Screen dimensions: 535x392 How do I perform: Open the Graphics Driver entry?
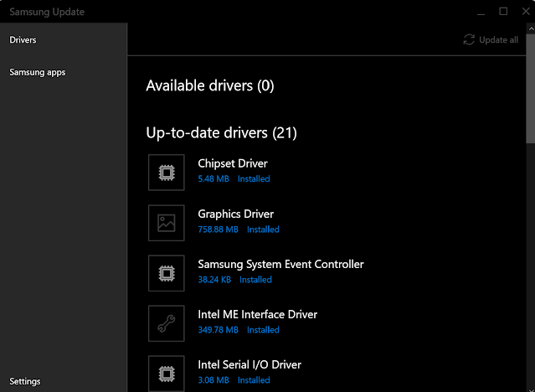pyautogui.click(x=236, y=214)
